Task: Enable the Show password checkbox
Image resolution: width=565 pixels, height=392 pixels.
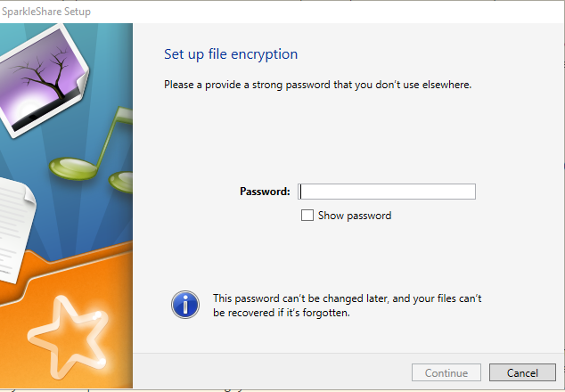Action: click(307, 216)
